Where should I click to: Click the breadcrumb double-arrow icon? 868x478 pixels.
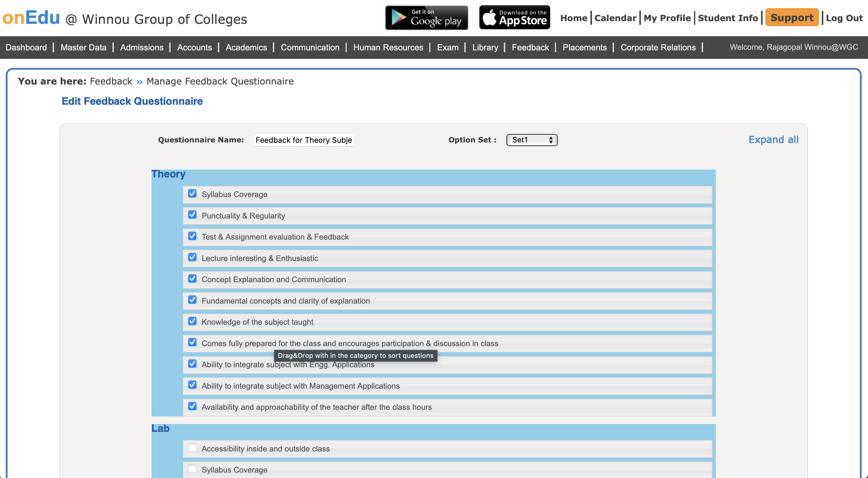(140, 82)
